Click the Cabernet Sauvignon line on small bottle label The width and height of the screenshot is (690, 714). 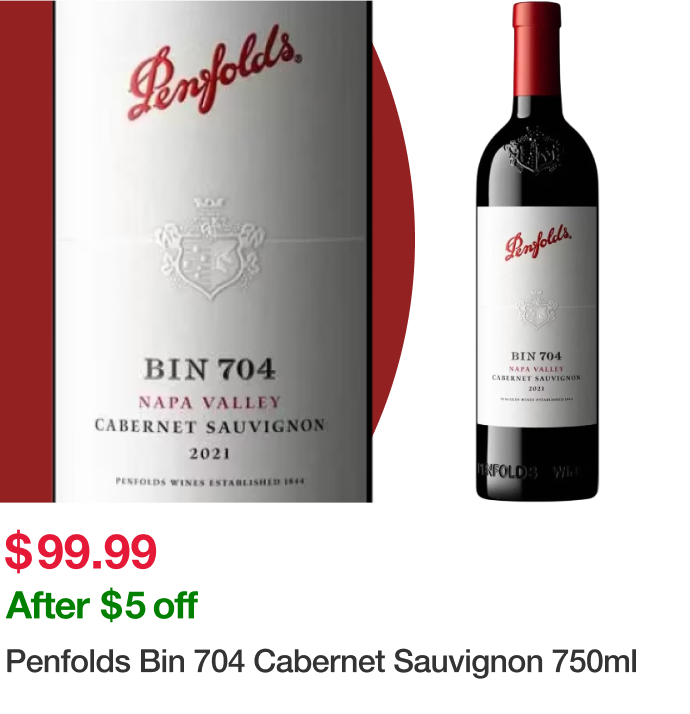pyautogui.click(x=536, y=378)
